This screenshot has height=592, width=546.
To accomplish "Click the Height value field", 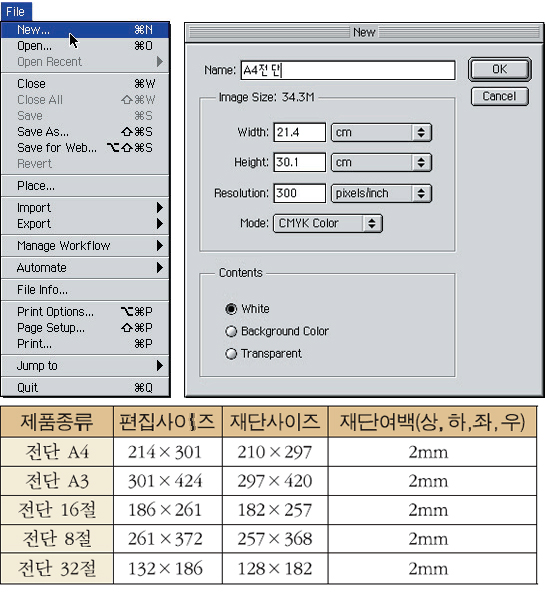I will [299, 162].
